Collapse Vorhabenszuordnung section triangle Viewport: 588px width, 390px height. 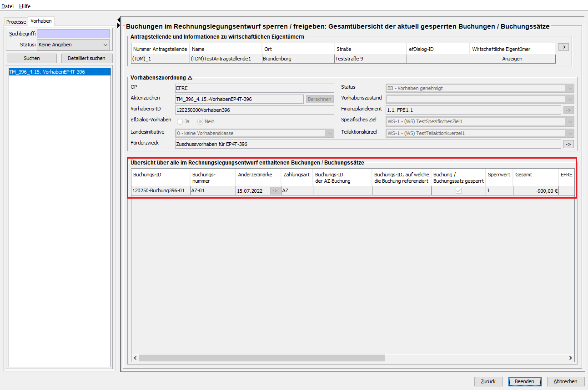[190, 78]
